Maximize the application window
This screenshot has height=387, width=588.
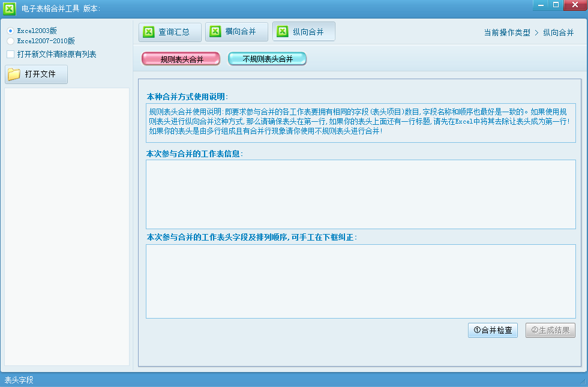(556, 5)
